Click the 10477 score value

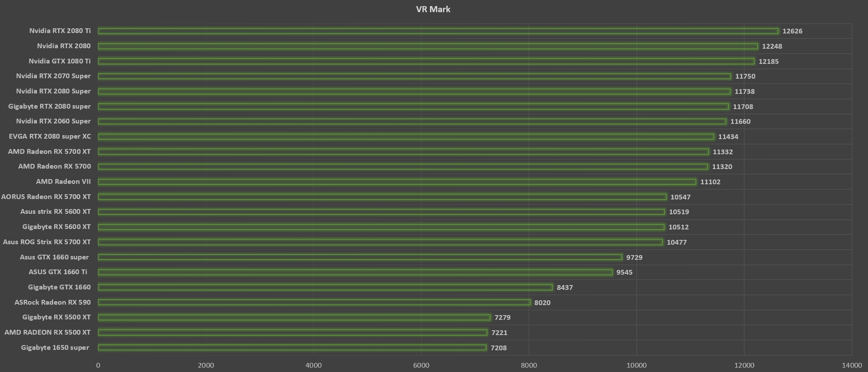[677, 242]
